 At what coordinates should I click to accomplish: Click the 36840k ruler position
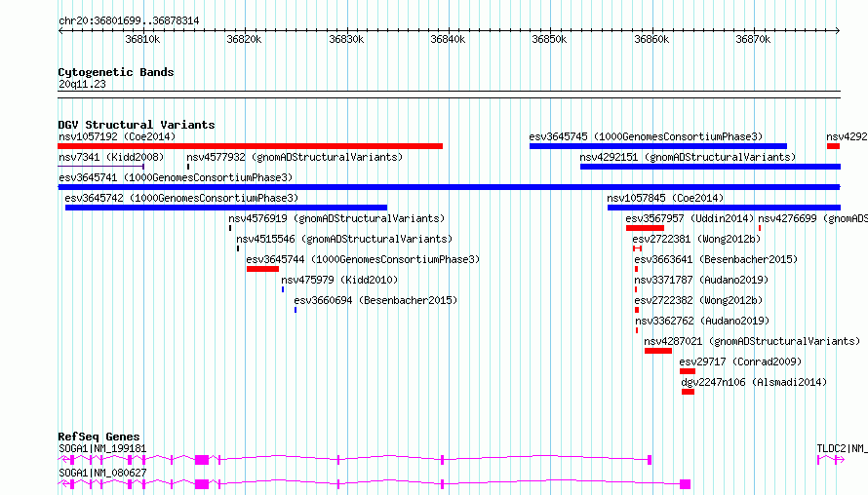coord(448,39)
